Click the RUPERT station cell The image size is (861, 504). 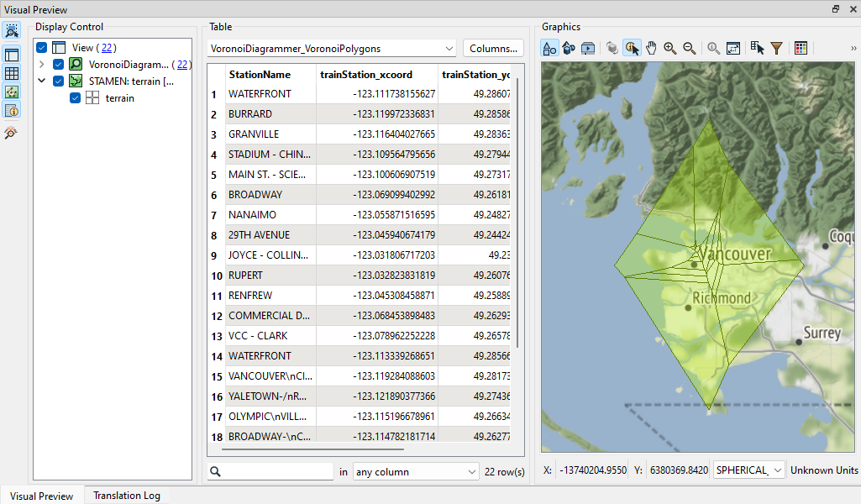(x=270, y=276)
